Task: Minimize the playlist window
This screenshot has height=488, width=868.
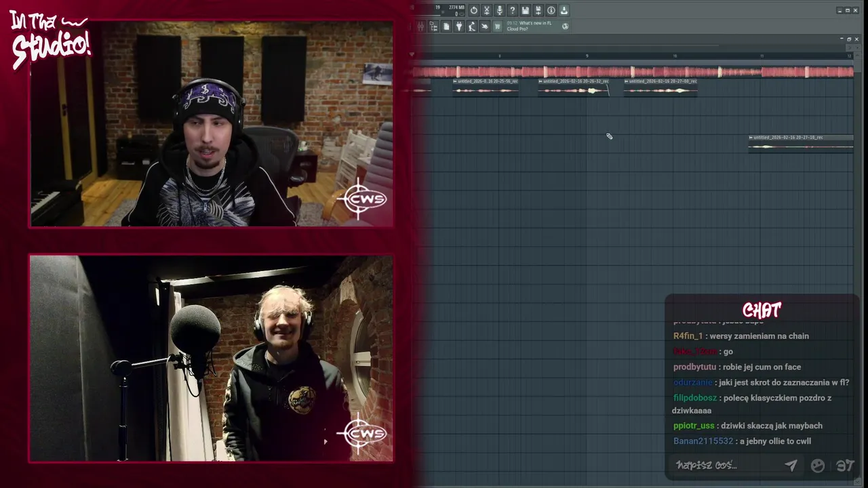Action: [842, 39]
